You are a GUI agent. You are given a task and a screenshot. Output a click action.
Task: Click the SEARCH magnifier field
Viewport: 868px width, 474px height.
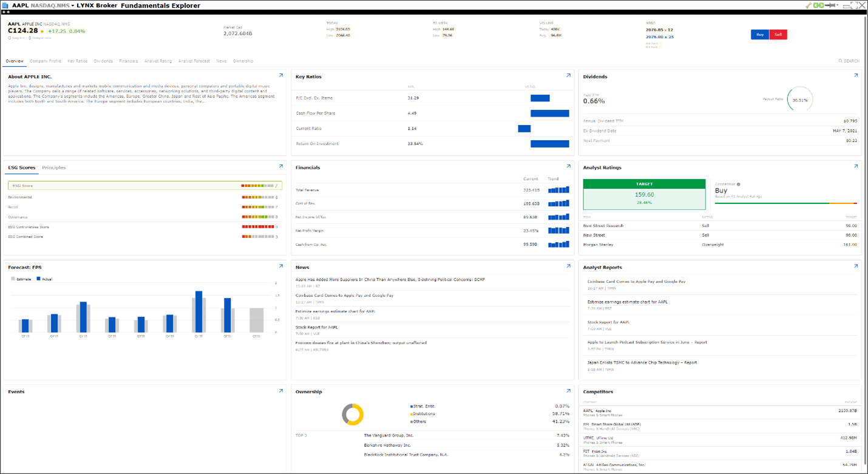[849, 61]
